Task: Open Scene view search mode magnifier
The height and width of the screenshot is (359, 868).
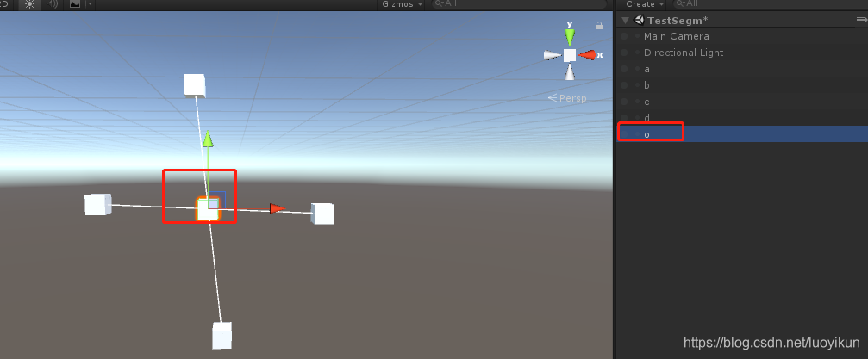Action: click(x=440, y=3)
